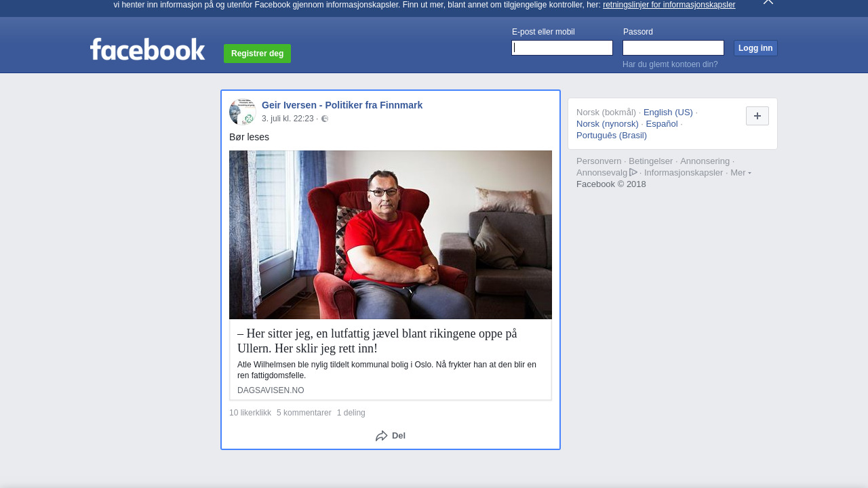The height and width of the screenshot is (488, 868).
Task: Click the DAGSAVISEN.NO source label
Action: [x=271, y=390]
